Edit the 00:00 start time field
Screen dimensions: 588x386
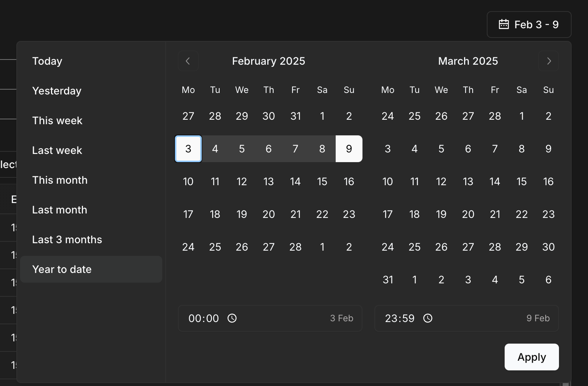204,318
